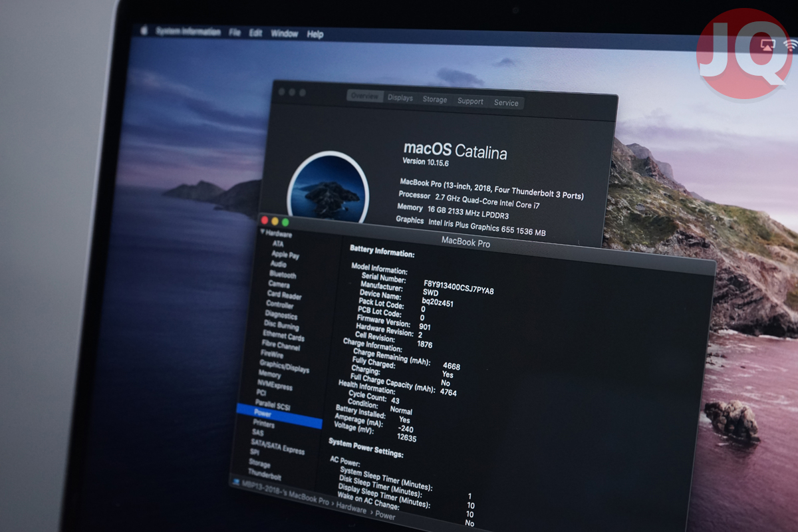Click the Intel Iris Plus Graphics 655 value
The height and width of the screenshot is (532, 798).
pyautogui.click(x=487, y=228)
